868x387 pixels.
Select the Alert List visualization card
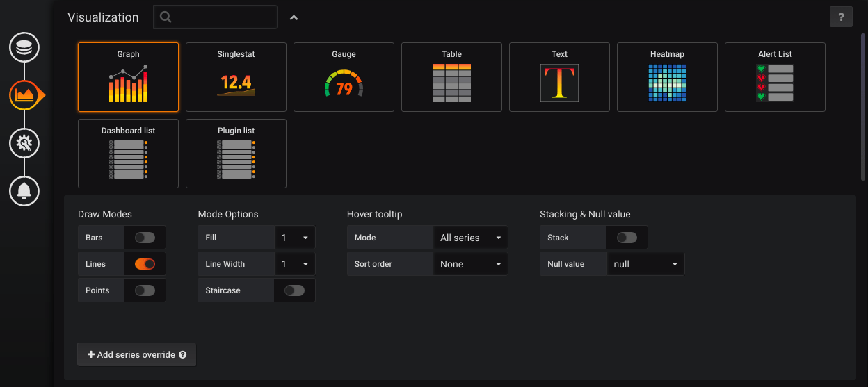coord(775,77)
